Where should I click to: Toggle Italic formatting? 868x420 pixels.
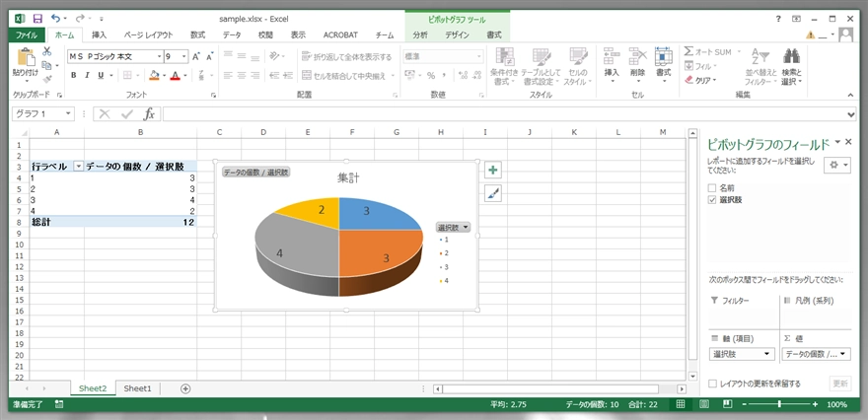click(87, 75)
